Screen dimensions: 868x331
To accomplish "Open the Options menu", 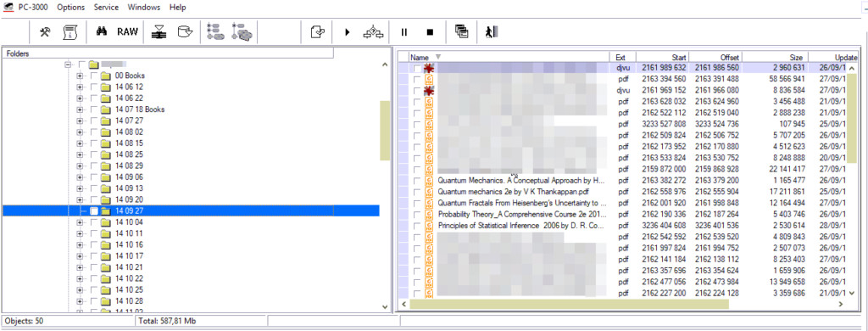I will pyautogui.click(x=71, y=8).
